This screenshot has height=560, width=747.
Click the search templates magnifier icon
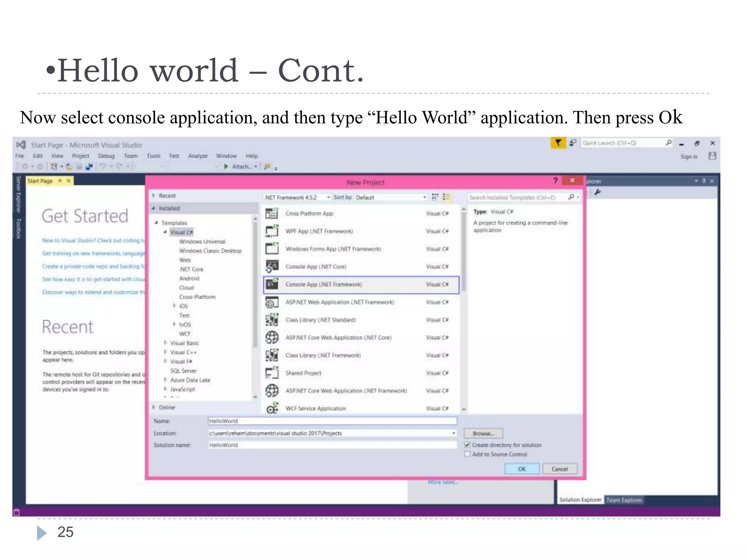click(x=571, y=197)
